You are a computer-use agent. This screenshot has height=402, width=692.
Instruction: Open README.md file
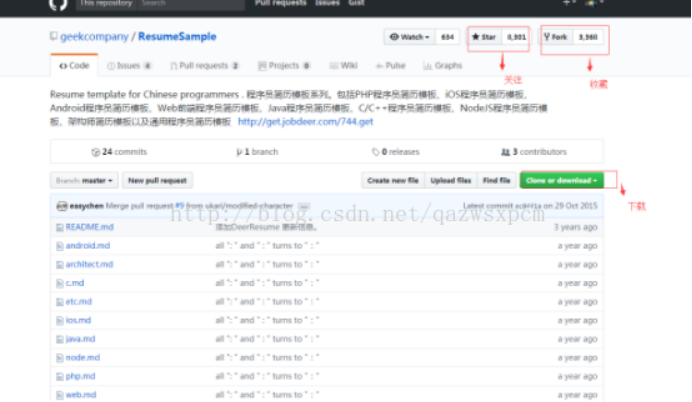90,227
